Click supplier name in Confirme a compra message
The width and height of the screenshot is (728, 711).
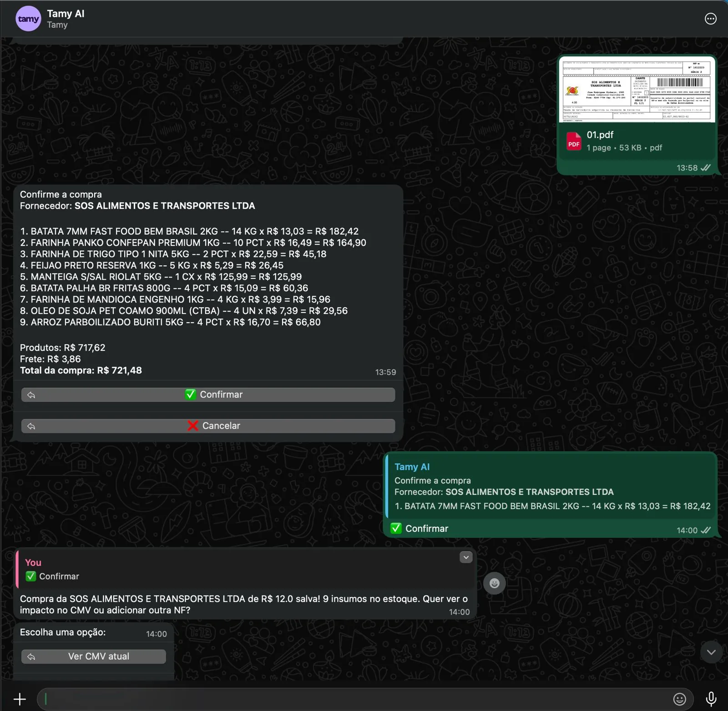coord(165,206)
